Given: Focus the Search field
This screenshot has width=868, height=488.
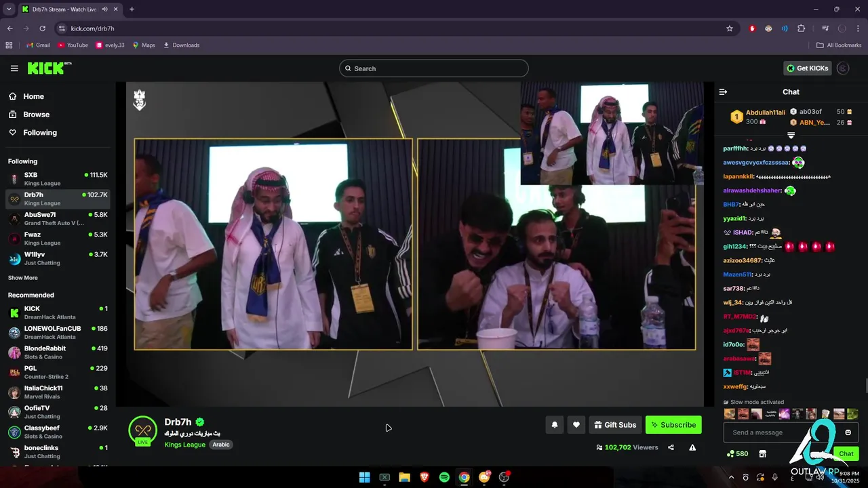Looking at the screenshot, I should [434, 68].
